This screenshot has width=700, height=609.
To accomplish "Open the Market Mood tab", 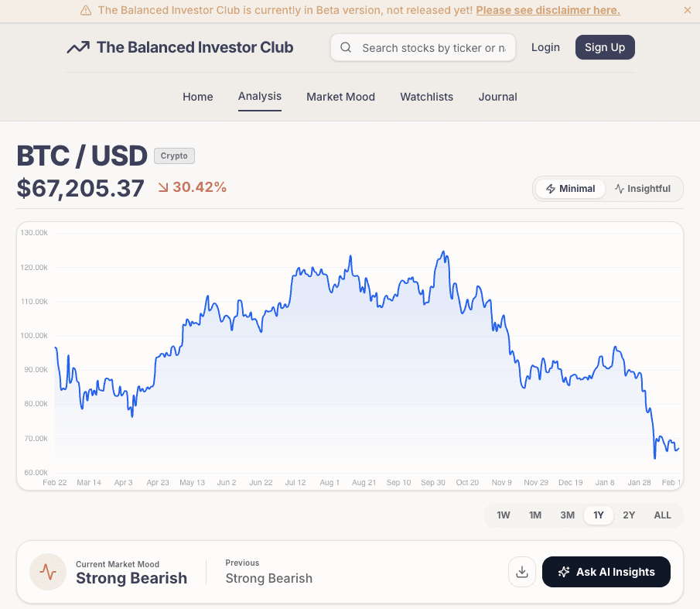I will [x=340, y=97].
